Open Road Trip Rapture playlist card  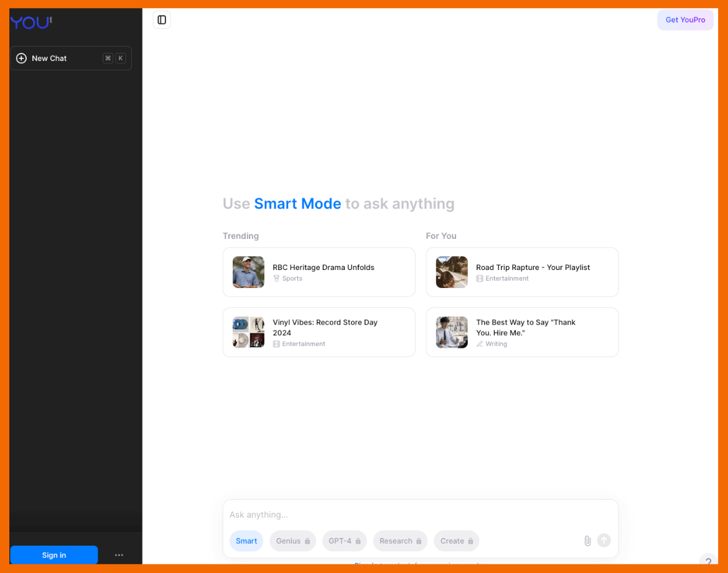(521, 273)
